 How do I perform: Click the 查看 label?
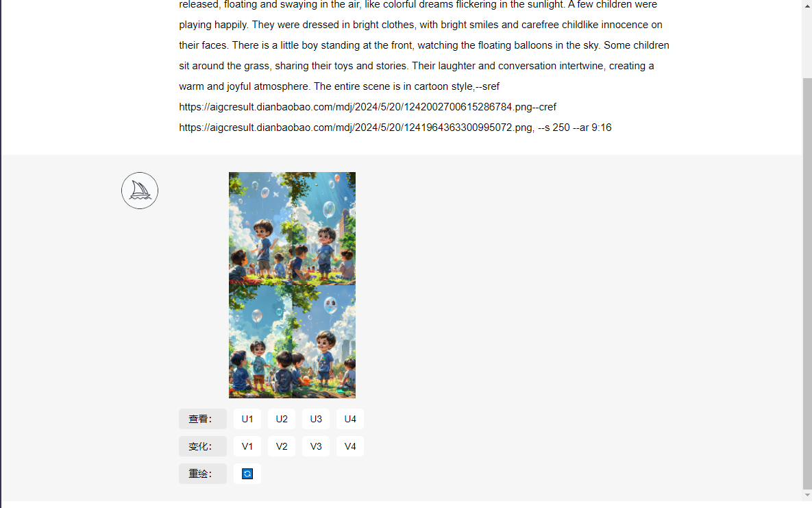[x=202, y=419]
